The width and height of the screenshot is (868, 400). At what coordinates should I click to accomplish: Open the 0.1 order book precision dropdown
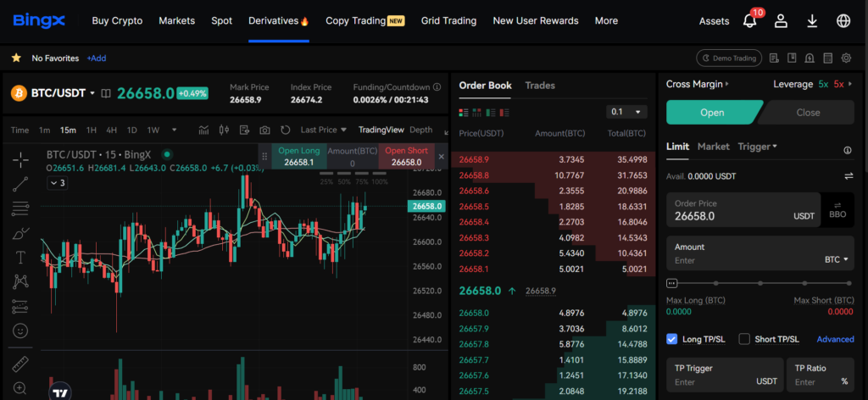pos(627,112)
